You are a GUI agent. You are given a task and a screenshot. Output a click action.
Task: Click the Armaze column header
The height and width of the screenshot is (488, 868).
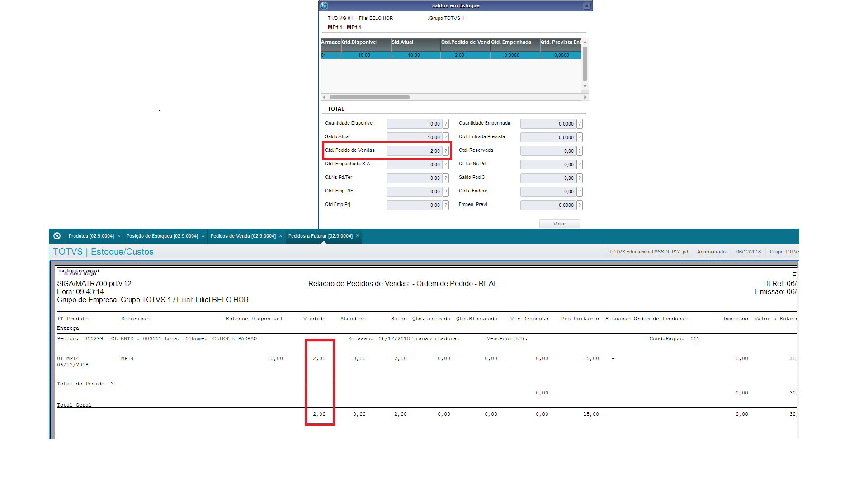pyautogui.click(x=331, y=44)
